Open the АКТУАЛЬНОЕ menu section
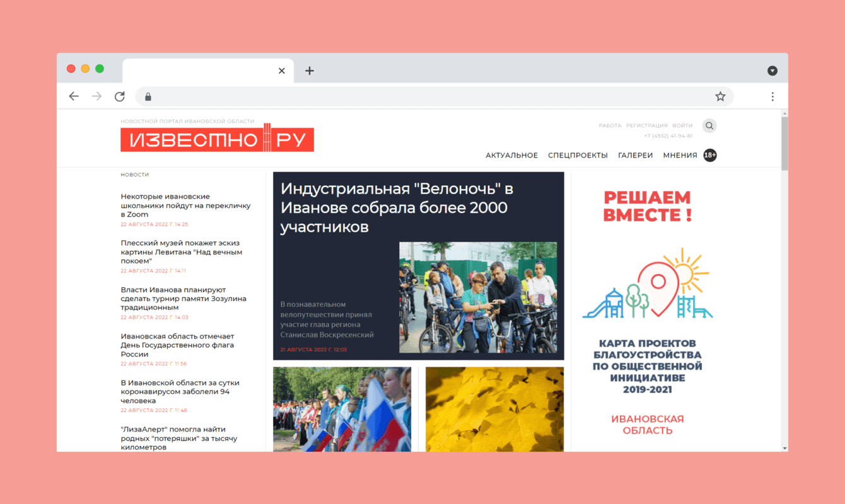Screen dimensions: 845x504 [x=511, y=155]
